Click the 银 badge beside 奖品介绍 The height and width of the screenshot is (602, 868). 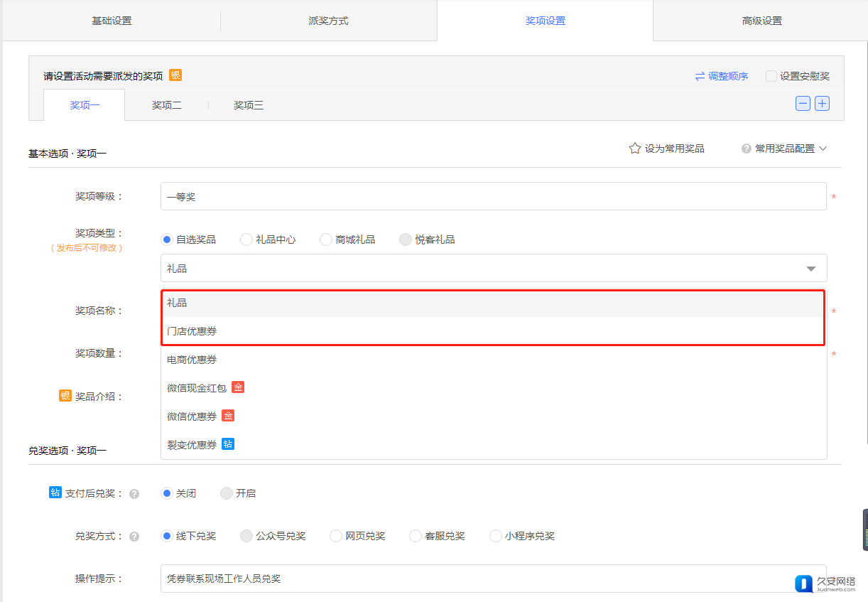[x=65, y=396]
